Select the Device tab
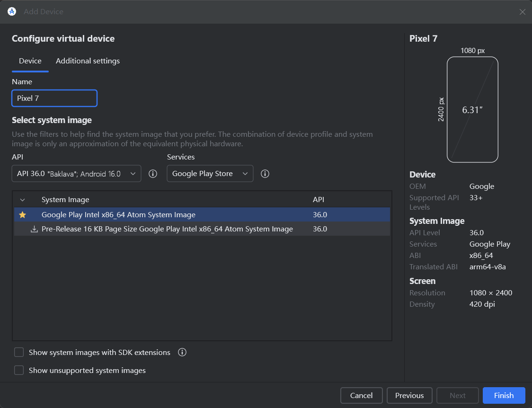Screen dimensions: 532x408 click(30, 61)
